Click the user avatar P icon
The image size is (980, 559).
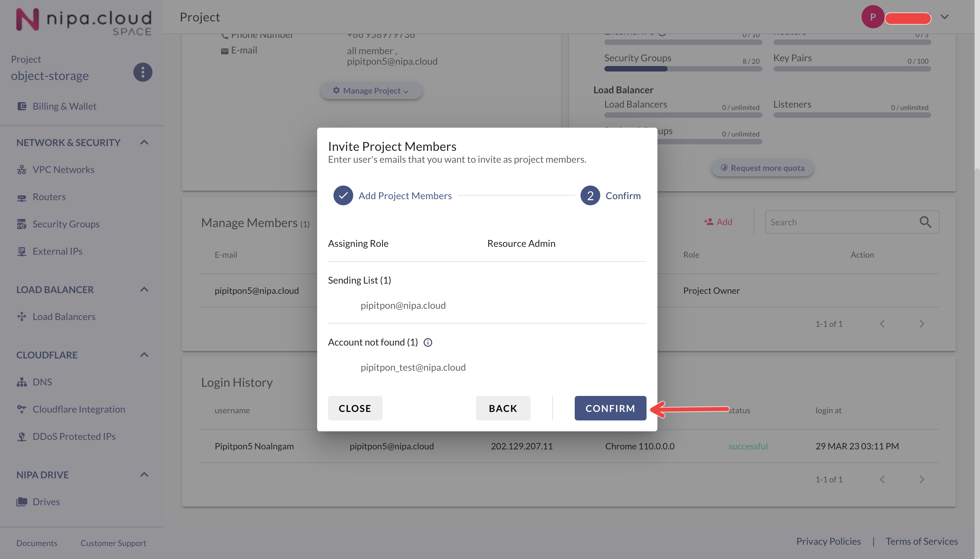tap(872, 17)
